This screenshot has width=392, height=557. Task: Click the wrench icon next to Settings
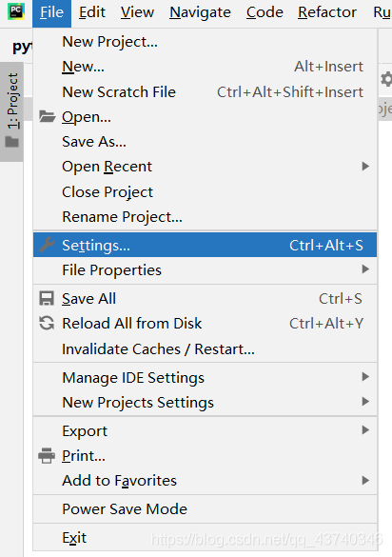pyautogui.click(x=47, y=245)
